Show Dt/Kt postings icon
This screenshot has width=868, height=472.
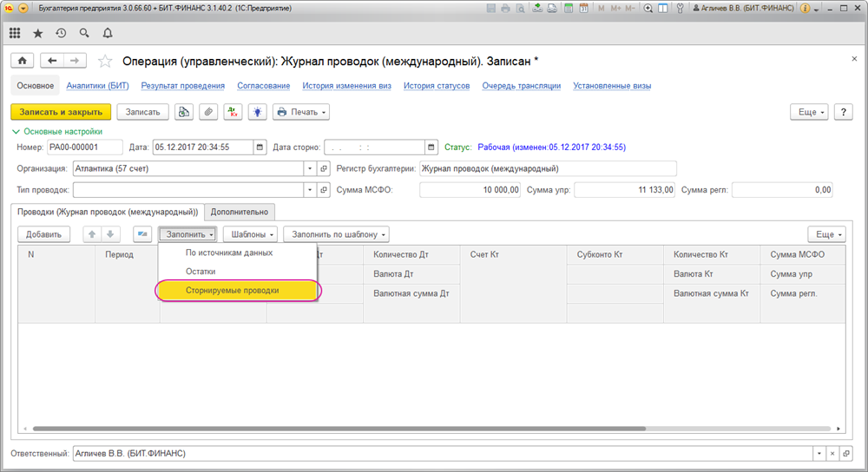(x=233, y=112)
